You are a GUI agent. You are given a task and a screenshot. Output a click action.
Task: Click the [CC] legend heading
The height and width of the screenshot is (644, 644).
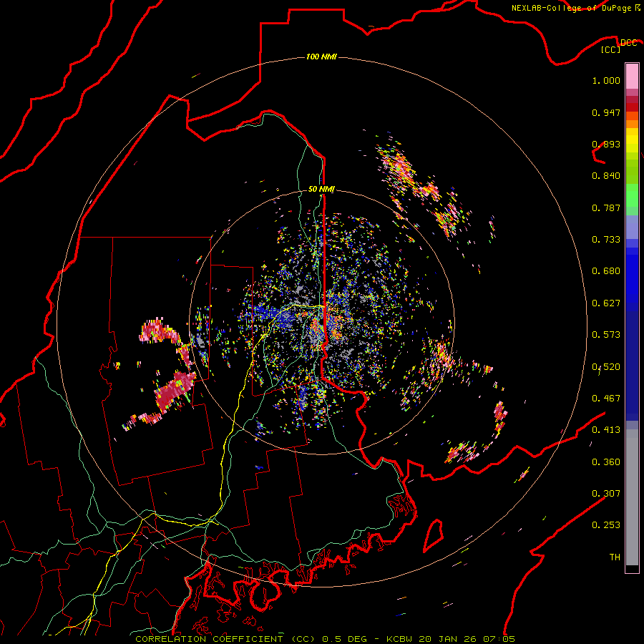coord(611,49)
